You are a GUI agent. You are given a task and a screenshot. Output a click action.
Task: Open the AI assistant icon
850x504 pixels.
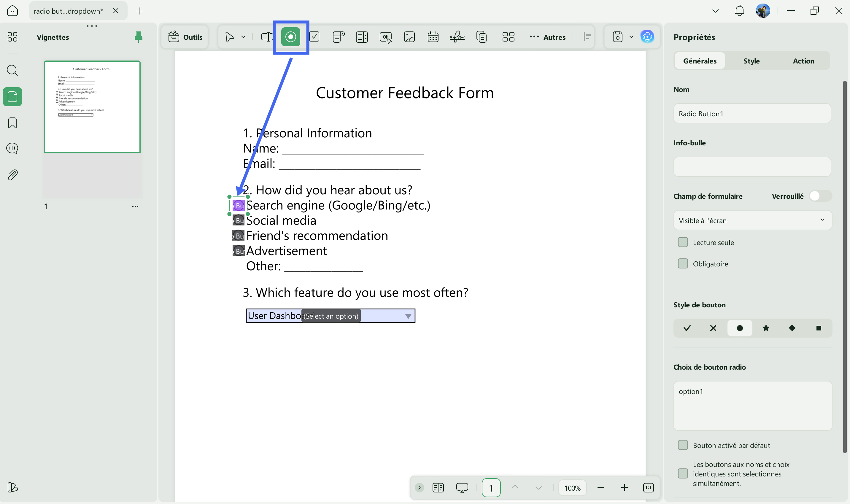pyautogui.click(x=647, y=37)
